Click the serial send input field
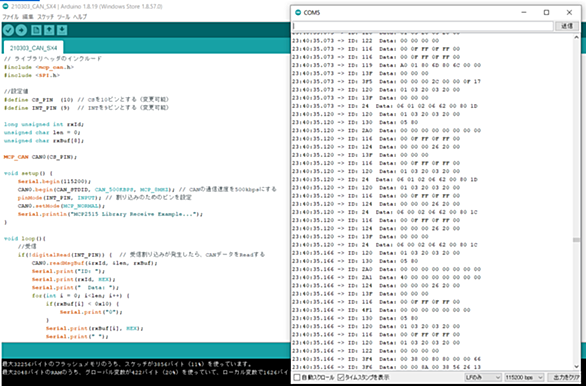Screen dimensions: 586x386 coord(423,26)
